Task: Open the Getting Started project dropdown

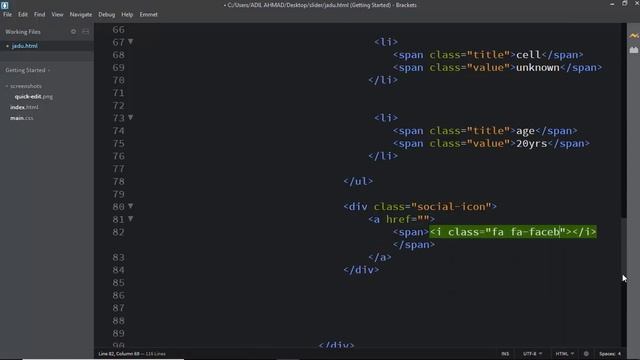Action: point(28,70)
